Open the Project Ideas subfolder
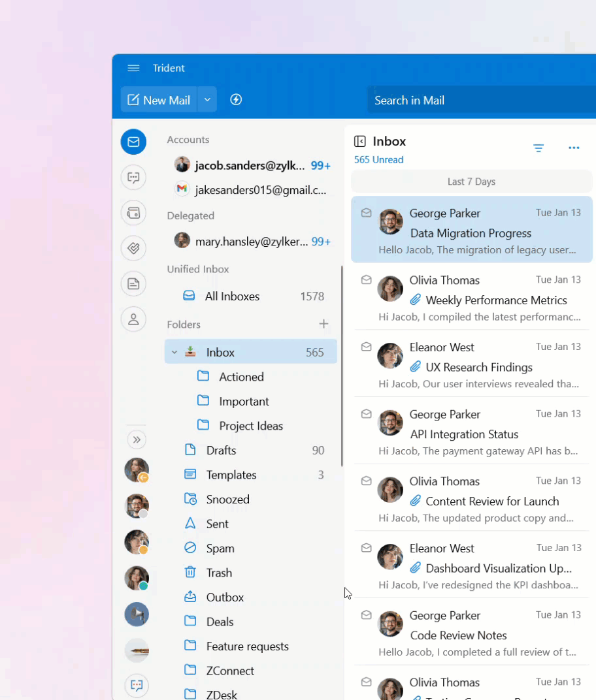Viewport: 596px width, 700px height. point(251,426)
